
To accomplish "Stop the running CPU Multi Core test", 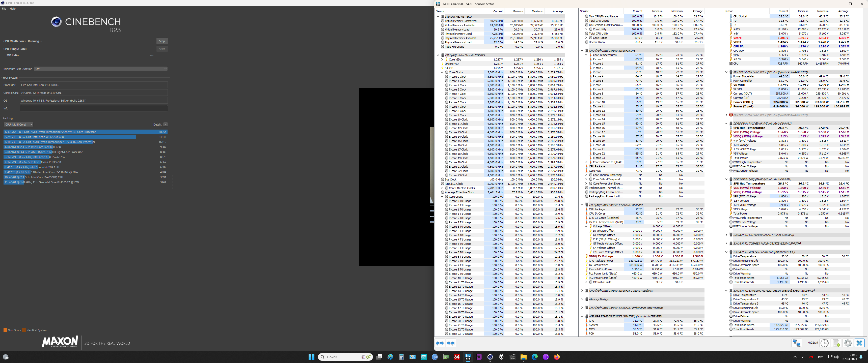I will pos(162,41).
